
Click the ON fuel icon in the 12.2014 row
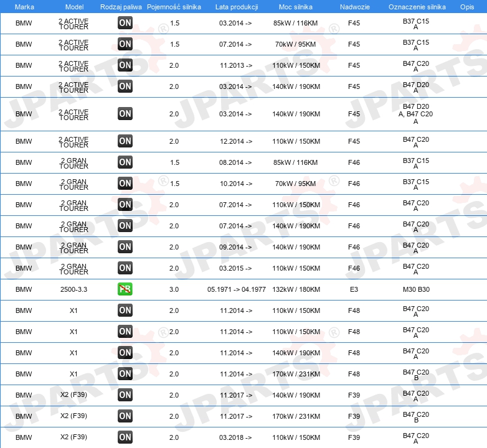click(x=125, y=141)
